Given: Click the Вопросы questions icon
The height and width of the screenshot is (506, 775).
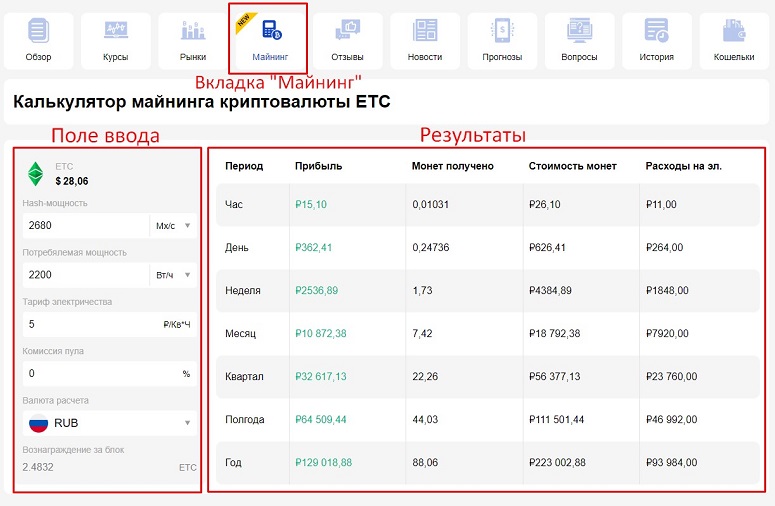Looking at the screenshot, I should coord(579,31).
